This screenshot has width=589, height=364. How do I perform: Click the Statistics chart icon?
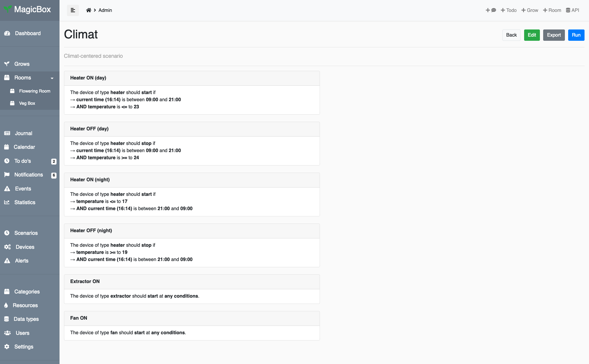7,202
